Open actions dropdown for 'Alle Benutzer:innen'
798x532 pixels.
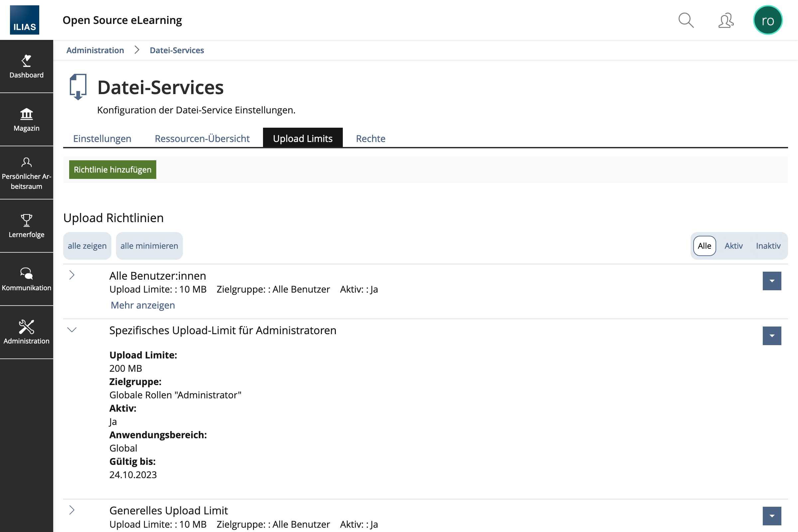point(771,281)
